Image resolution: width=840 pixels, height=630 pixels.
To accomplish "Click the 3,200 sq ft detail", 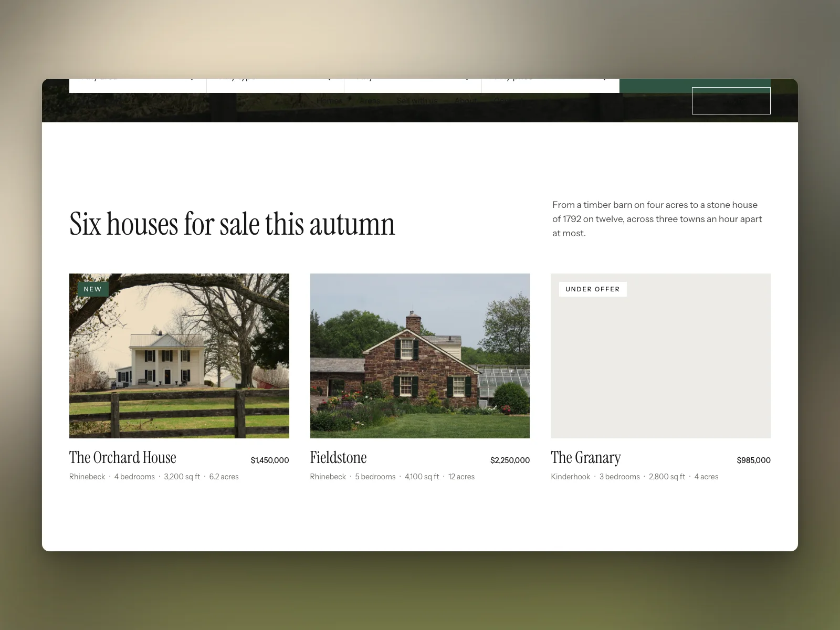I will [x=182, y=477].
